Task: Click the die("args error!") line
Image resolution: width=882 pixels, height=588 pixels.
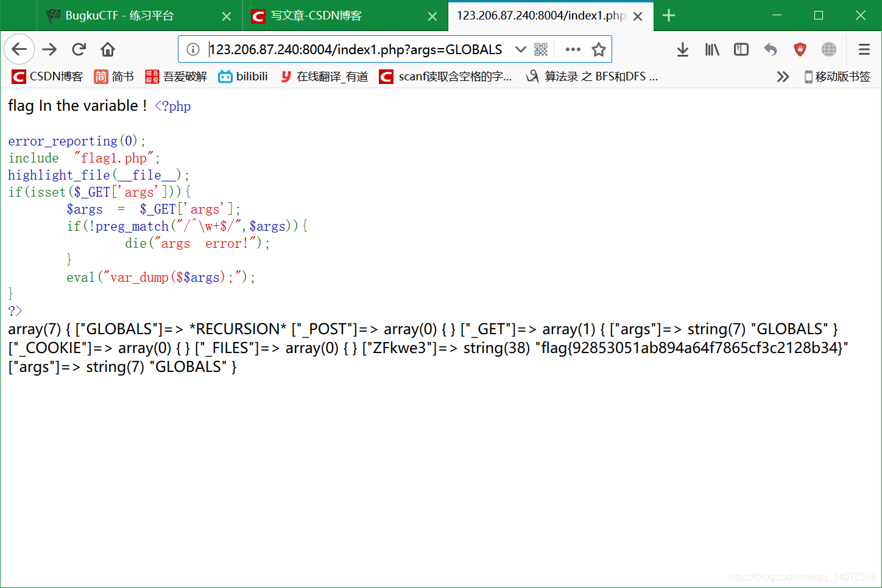Action: (197, 243)
